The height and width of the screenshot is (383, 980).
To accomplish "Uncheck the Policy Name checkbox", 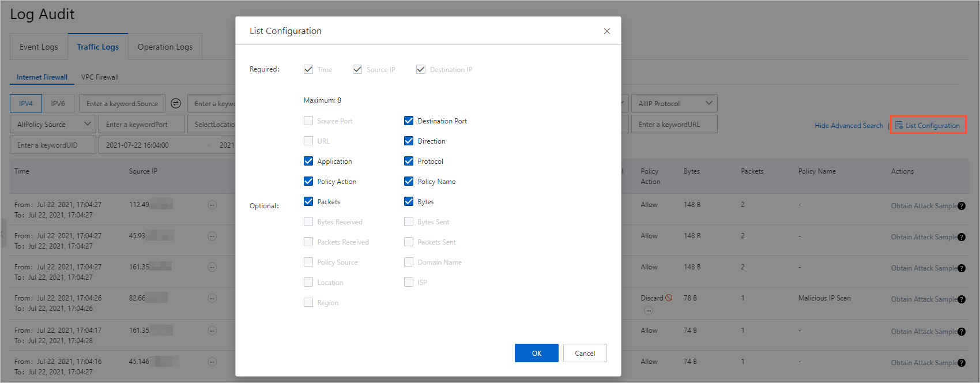I will point(409,181).
